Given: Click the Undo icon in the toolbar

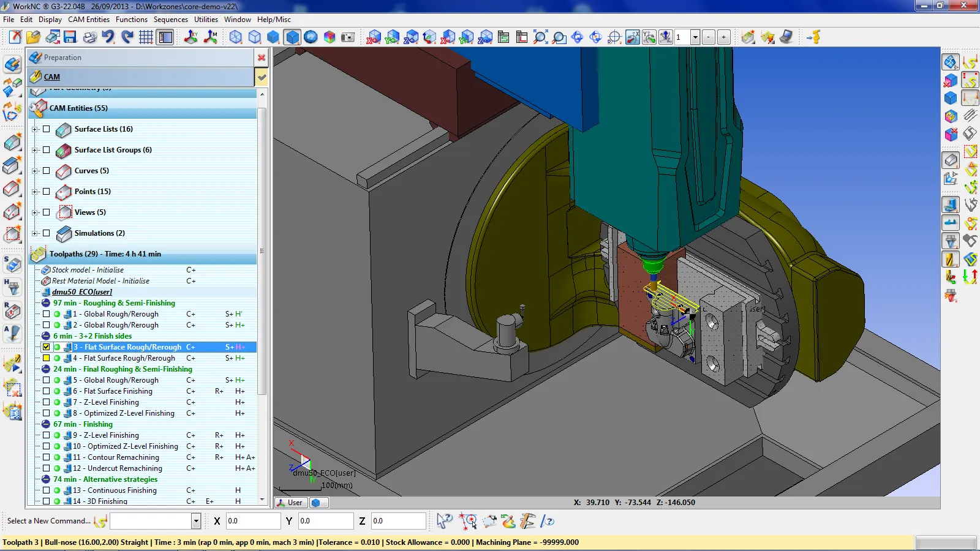Looking at the screenshot, I should 109,37.
